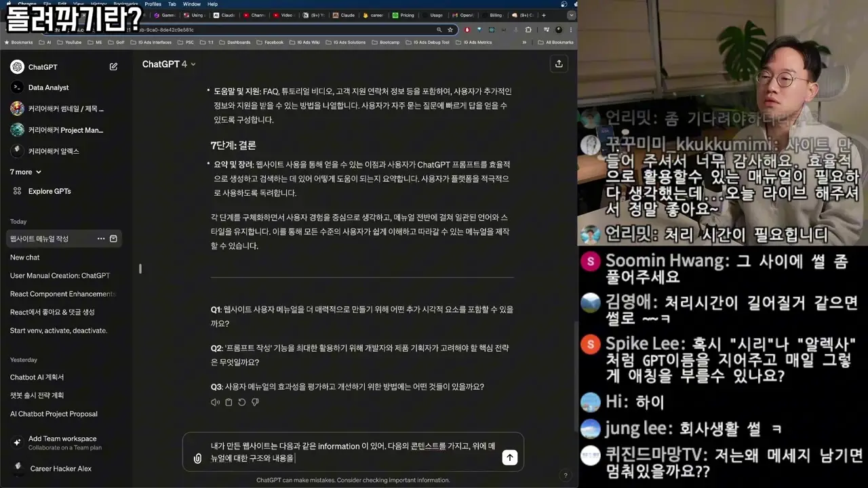Open 챗봇 출시 전략 계획 conversation
The image size is (868, 488).
click(x=37, y=395)
